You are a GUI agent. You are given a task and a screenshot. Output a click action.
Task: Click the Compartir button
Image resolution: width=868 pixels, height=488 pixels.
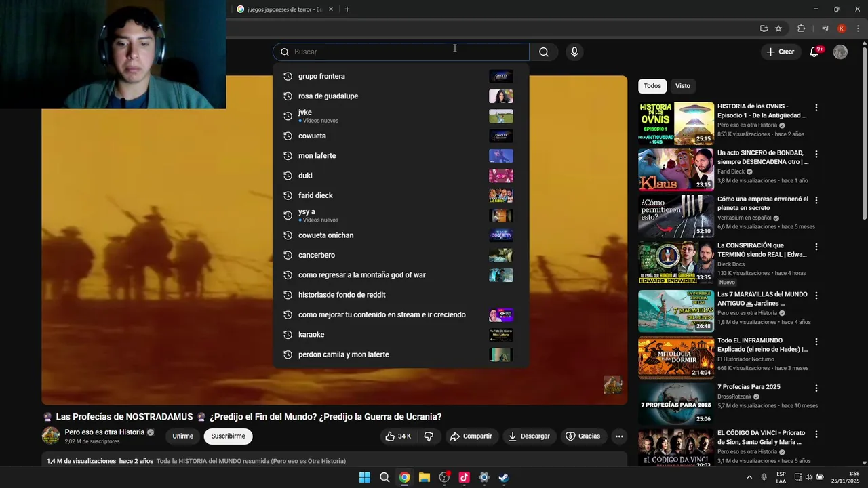pyautogui.click(x=471, y=436)
